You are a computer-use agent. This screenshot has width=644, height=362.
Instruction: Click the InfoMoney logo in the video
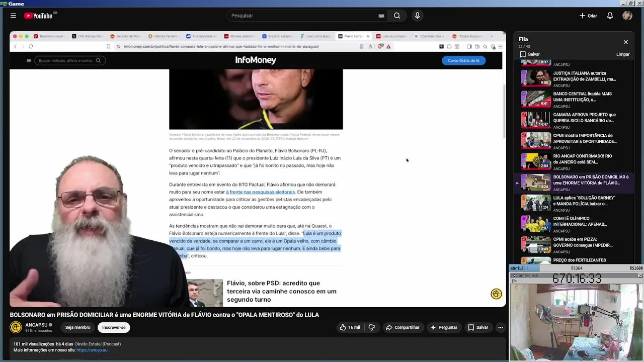(x=256, y=60)
